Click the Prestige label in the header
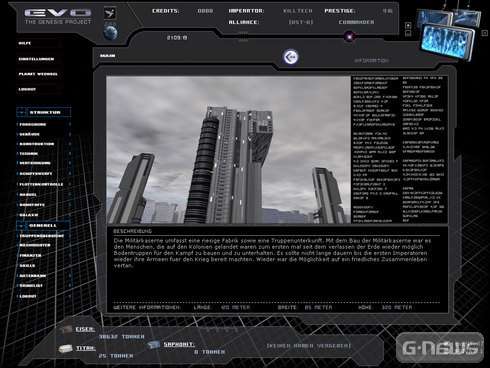490x368 pixels. (340, 11)
